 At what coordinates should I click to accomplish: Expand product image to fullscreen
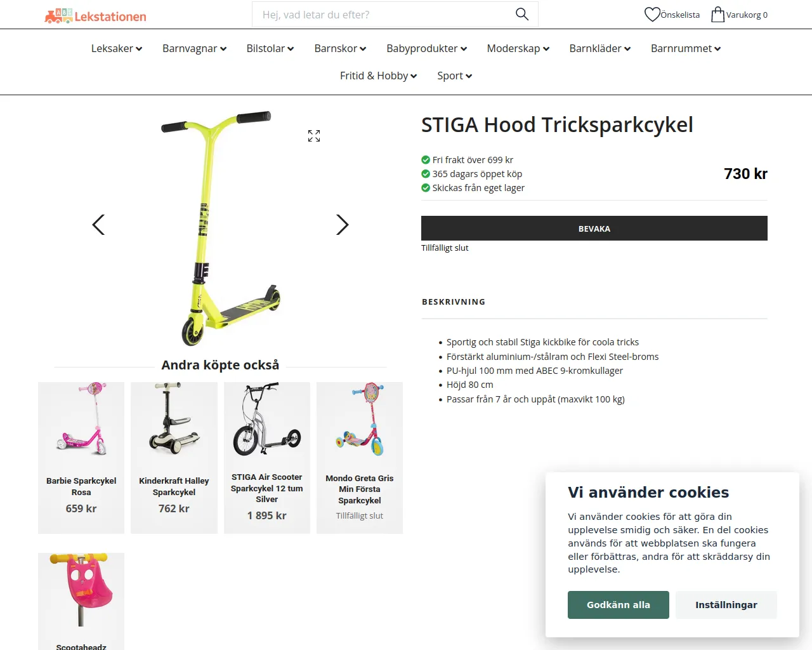pos(314,136)
